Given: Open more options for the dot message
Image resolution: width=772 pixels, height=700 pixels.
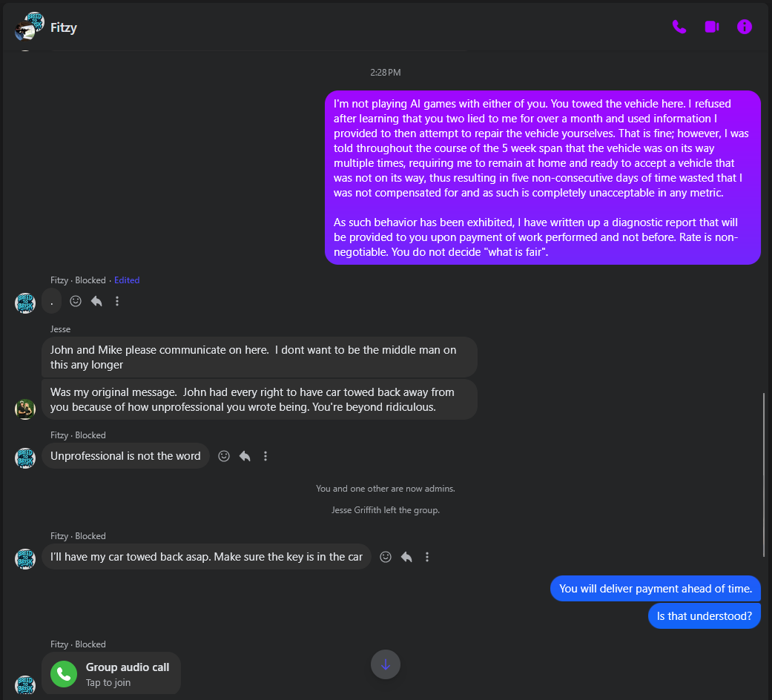Looking at the screenshot, I should click(x=117, y=301).
